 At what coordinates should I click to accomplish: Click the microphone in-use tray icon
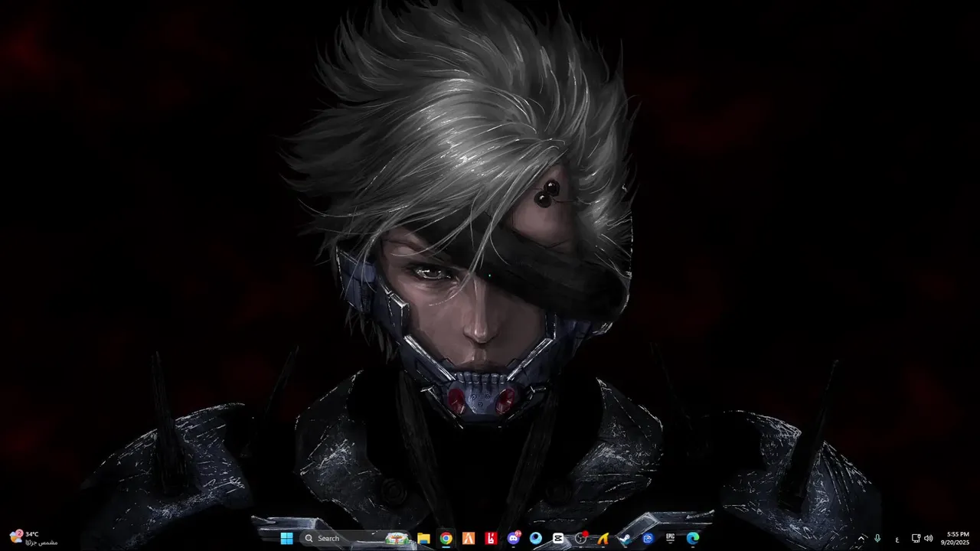click(877, 538)
